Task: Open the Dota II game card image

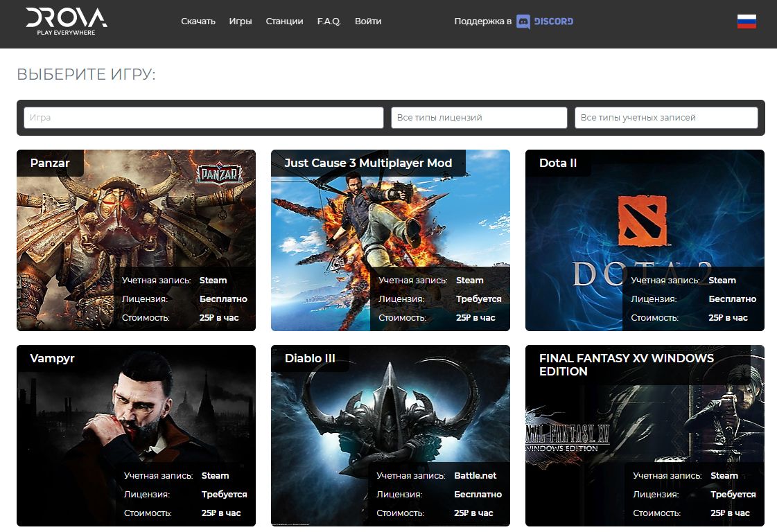Action: pyautogui.click(x=645, y=240)
